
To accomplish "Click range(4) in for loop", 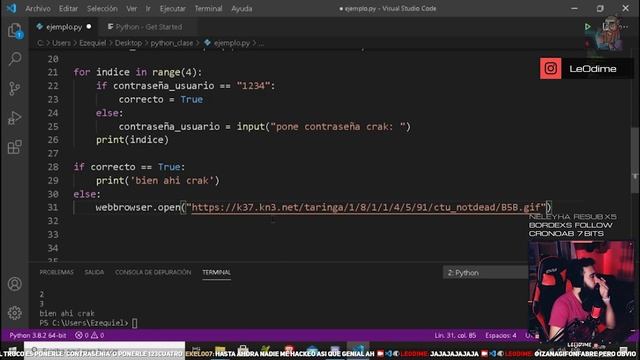I will (x=174, y=72).
